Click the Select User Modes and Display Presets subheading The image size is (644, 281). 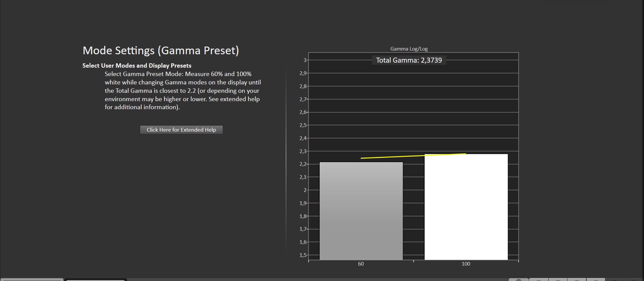click(x=137, y=66)
